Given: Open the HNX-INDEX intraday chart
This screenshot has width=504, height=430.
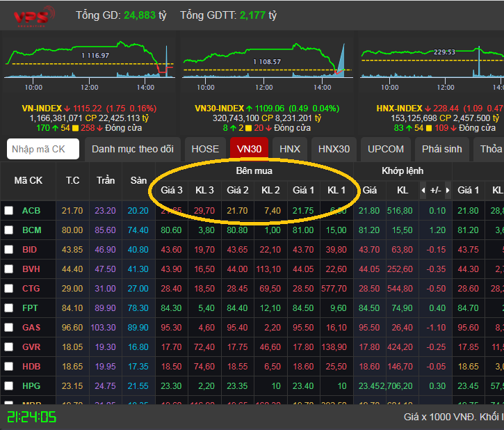Looking at the screenshot, I should pyautogui.click(x=432, y=60).
